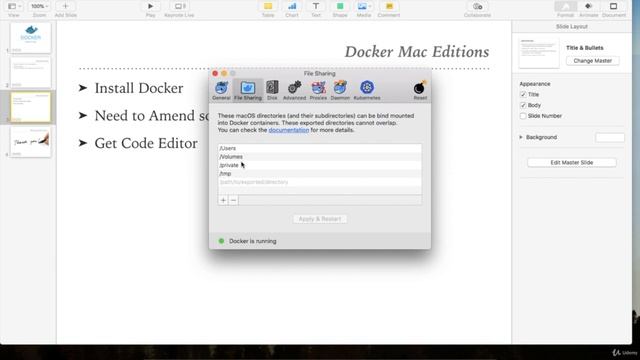Select the Docker logo slide 1 thumbnail

31,38
